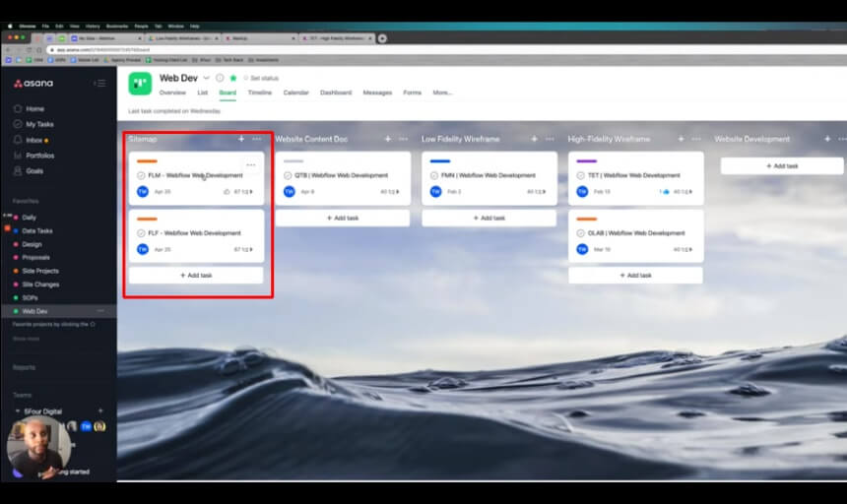847x504 pixels.
Task: Collapse the Asana sidebar with hamburger icon
Action: coord(99,83)
